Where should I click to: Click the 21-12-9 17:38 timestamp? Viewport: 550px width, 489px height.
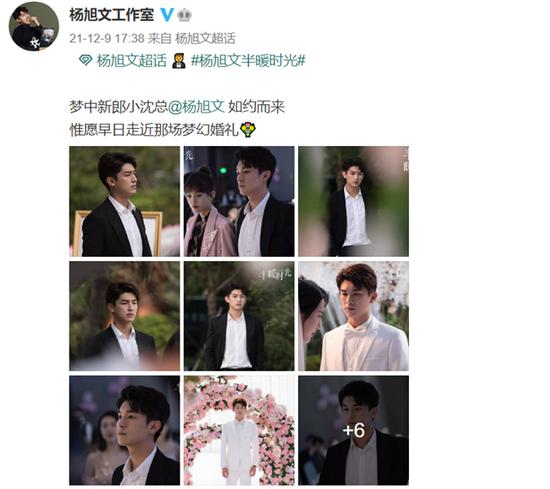(107, 38)
